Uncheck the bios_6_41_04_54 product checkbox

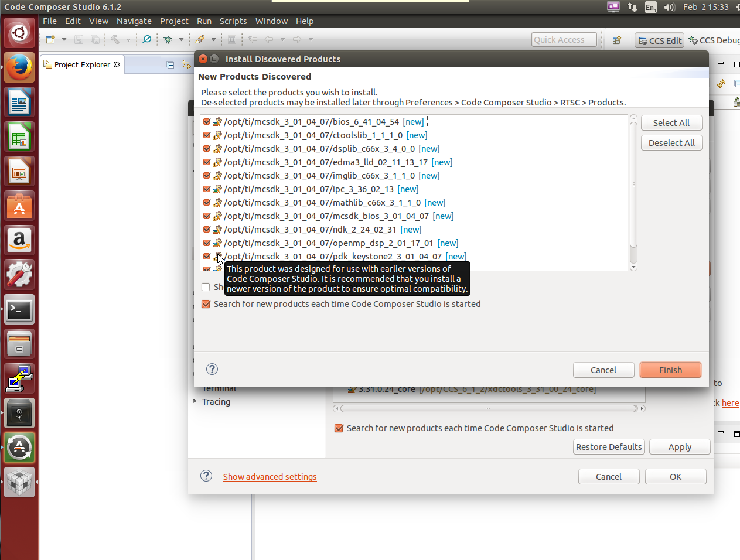pos(207,122)
